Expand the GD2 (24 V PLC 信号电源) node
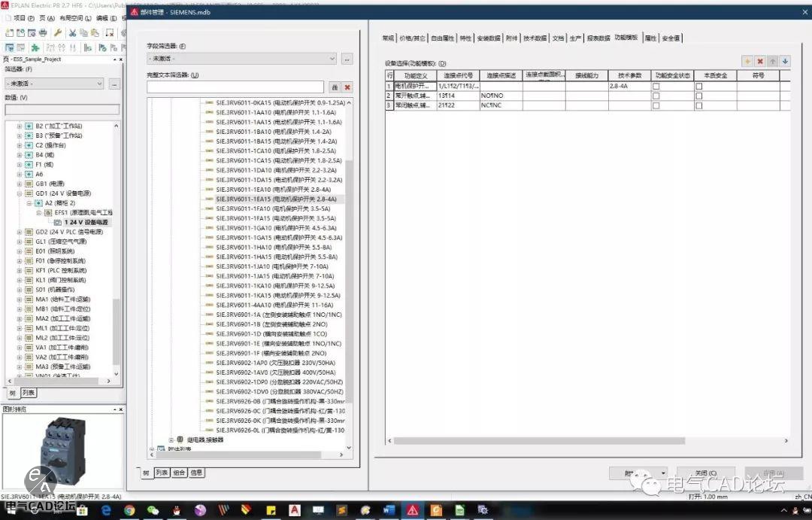The height and width of the screenshot is (520, 812). [19, 232]
